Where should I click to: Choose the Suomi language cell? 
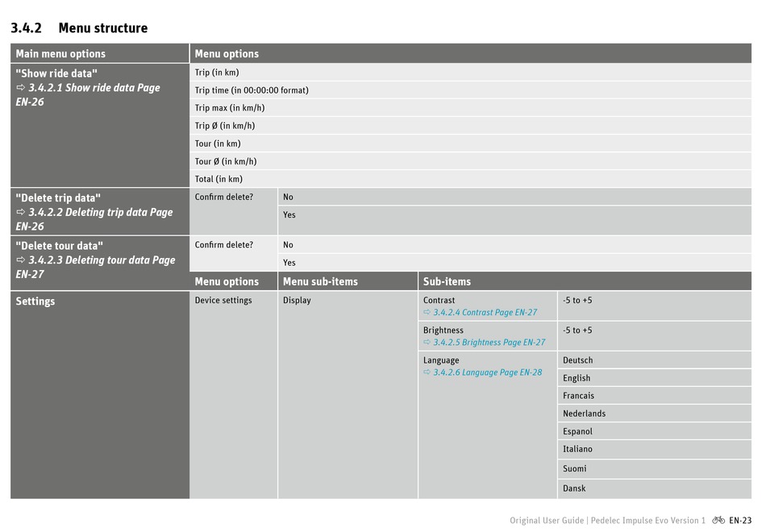654,468
